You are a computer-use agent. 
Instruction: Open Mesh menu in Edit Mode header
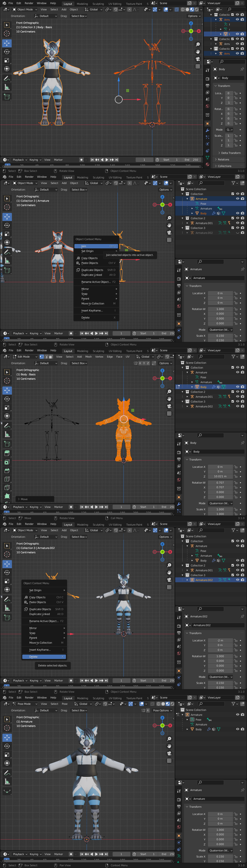click(x=88, y=356)
